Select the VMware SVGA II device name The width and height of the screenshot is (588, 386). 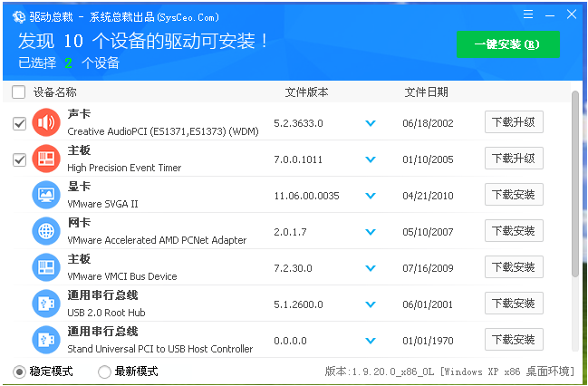tap(102, 204)
